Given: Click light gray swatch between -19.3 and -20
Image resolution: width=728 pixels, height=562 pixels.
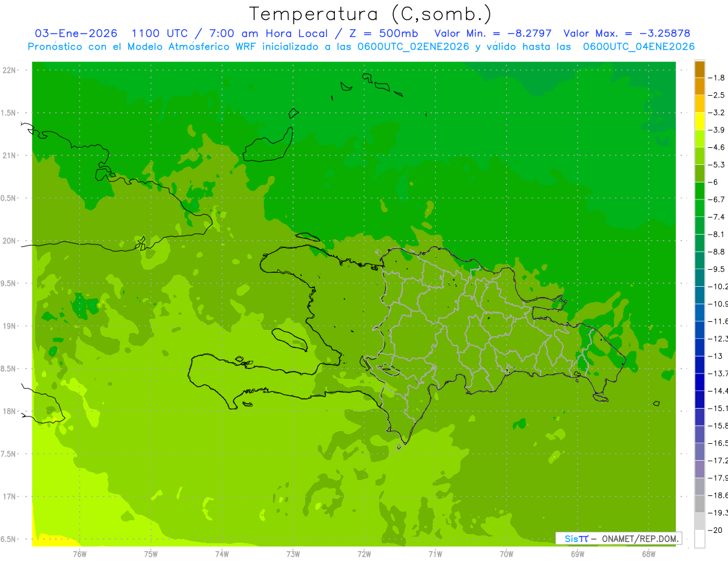Looking at the screenshot, I should coord(699,521).
